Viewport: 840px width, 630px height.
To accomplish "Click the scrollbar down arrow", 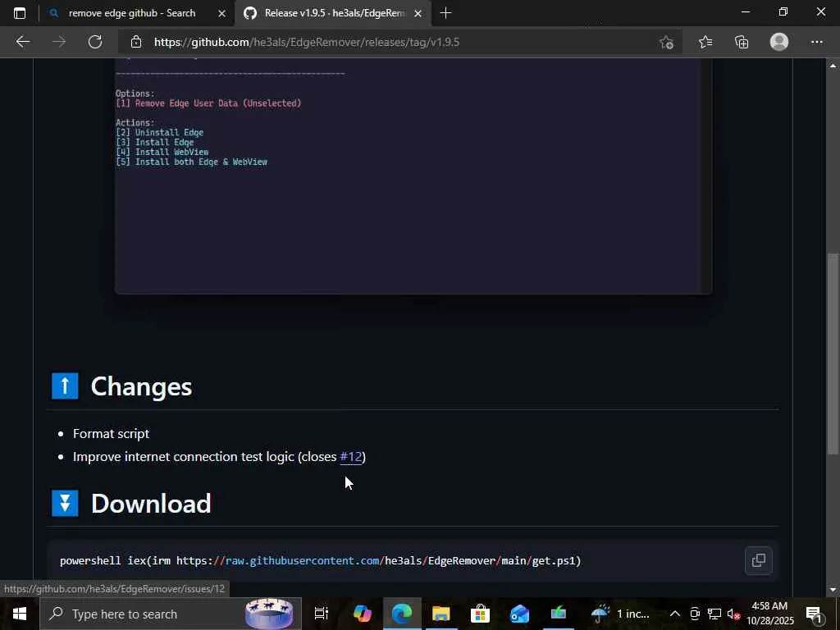I will pyautogui.click(x=833, y=589).
